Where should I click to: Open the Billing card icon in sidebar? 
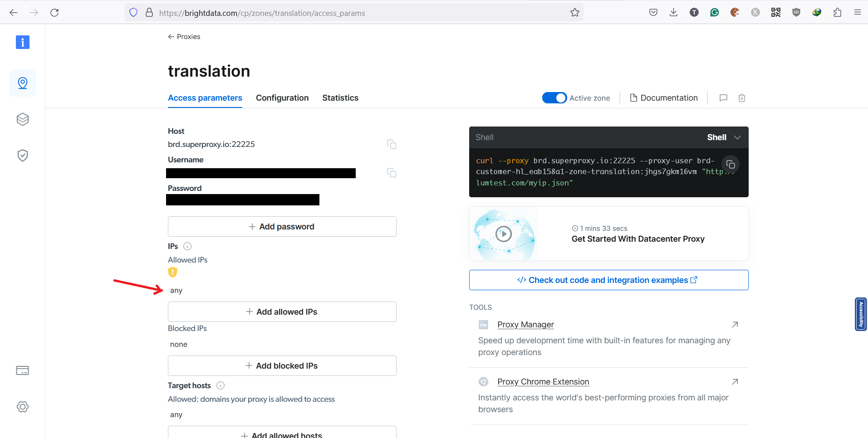pyautogui.click(x=23, y=370)
